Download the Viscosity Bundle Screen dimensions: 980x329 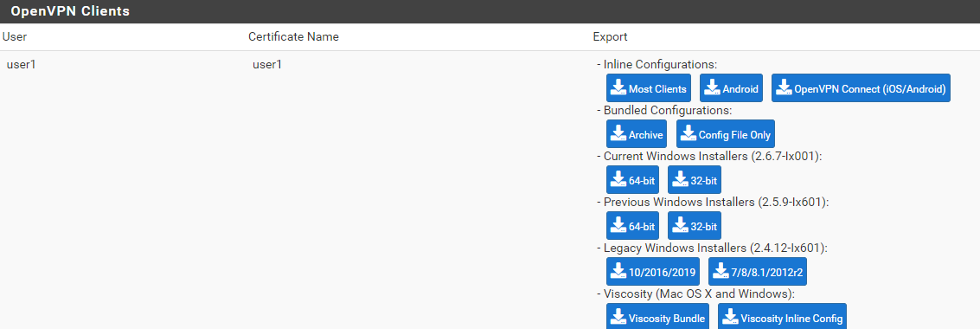[658, 317]
